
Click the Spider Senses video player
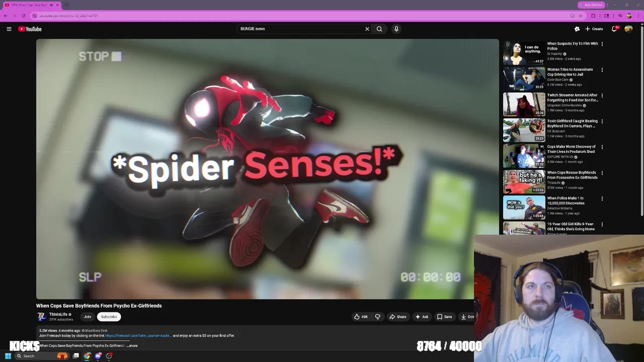click(x=268, y=169)
